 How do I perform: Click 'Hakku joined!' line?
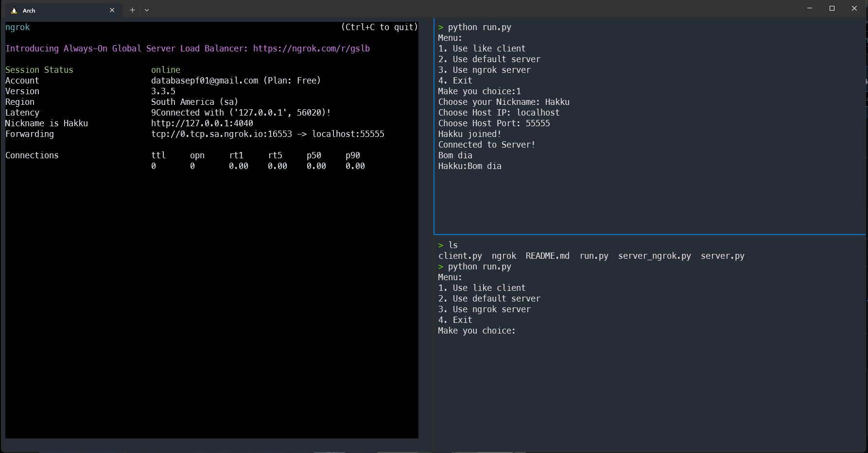[x=470, y=134]
